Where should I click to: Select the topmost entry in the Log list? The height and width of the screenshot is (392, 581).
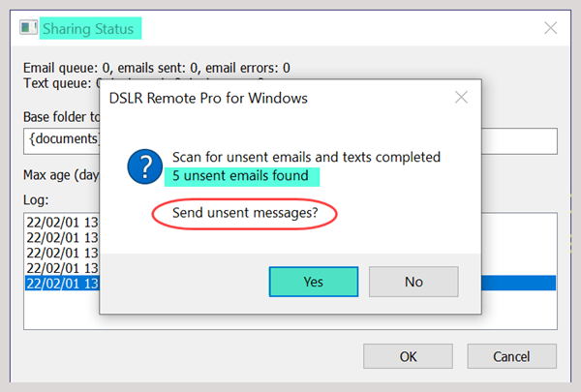[62, 223]
